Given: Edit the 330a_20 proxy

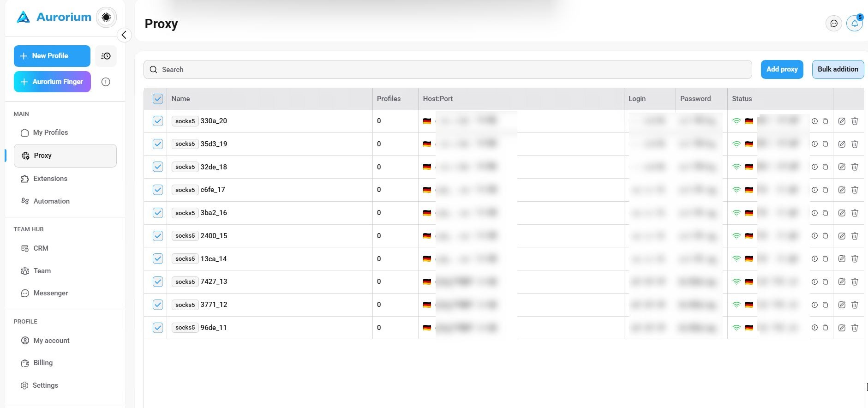Looking at the screenshot, I should (842, 121).
